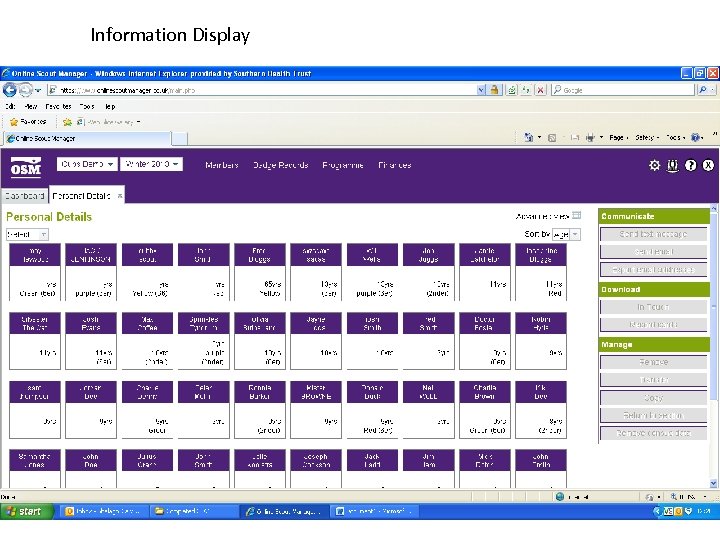Open the IE Favorites menu
This screenshot has width=720, height=540.
click(58, 107)
